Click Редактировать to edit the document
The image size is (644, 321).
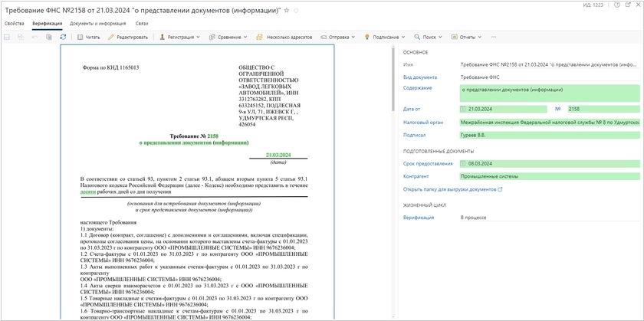click(x=127, y=37)
